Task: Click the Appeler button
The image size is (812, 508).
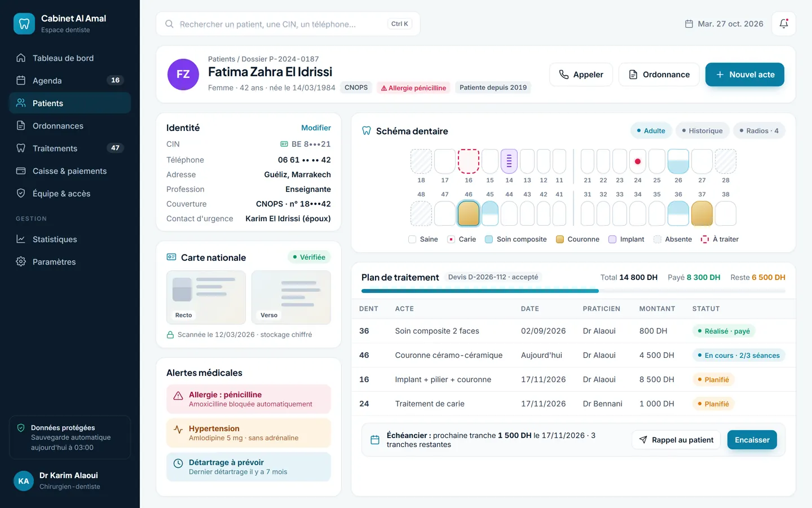Action: coord(581,75)
